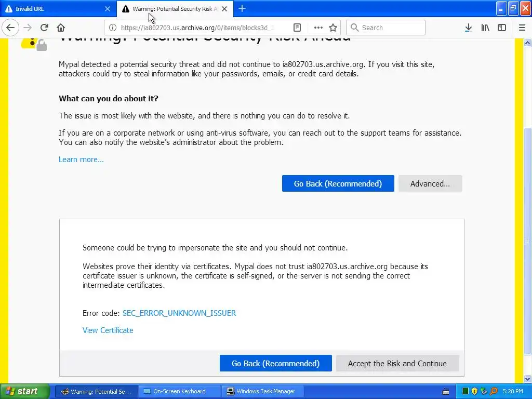Open a new tab with plus icon
This screenshot has height=399, width=532.
click(x=242, y=9)
